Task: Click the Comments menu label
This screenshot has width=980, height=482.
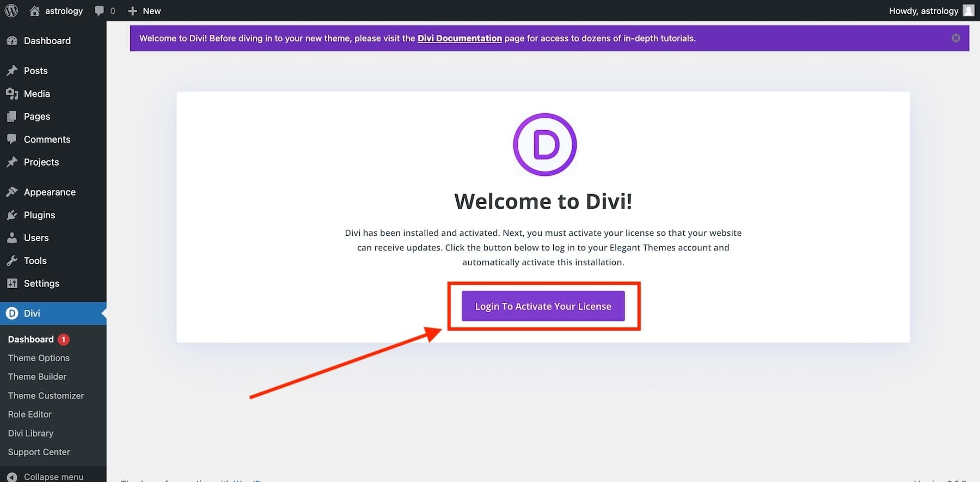Action: (47, 139)
